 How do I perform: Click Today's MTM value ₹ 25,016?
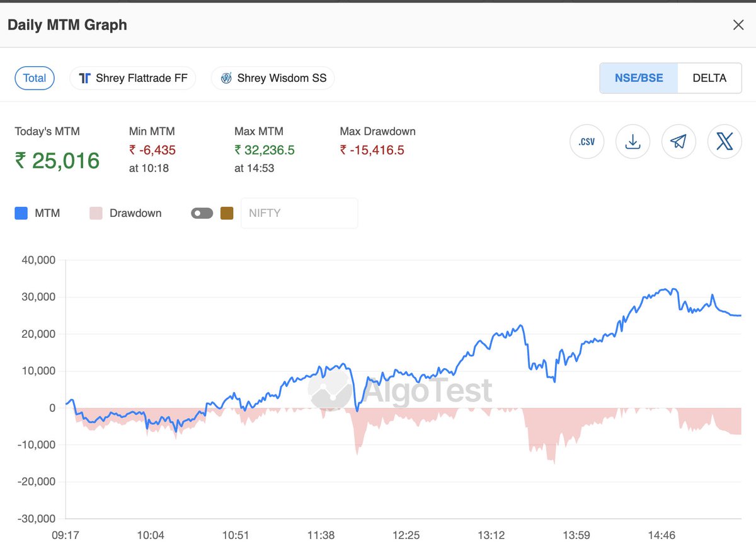click(57, 160)
